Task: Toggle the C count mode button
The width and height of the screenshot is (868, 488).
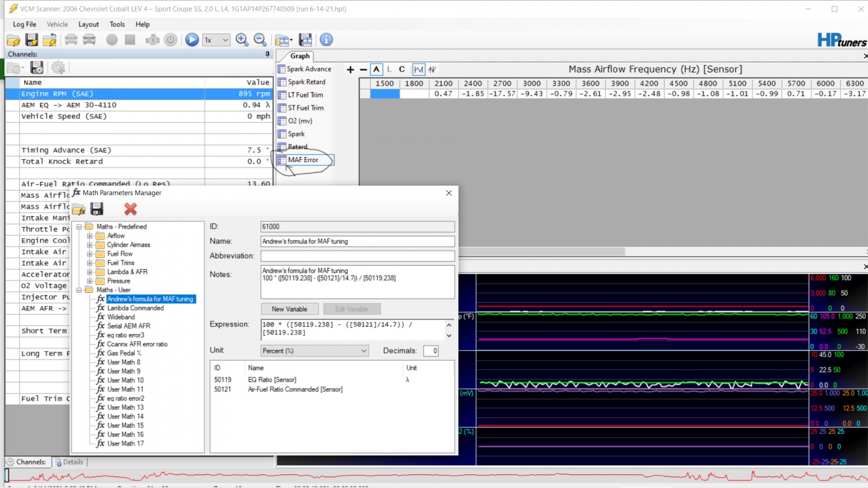Action: click(402, 69)
